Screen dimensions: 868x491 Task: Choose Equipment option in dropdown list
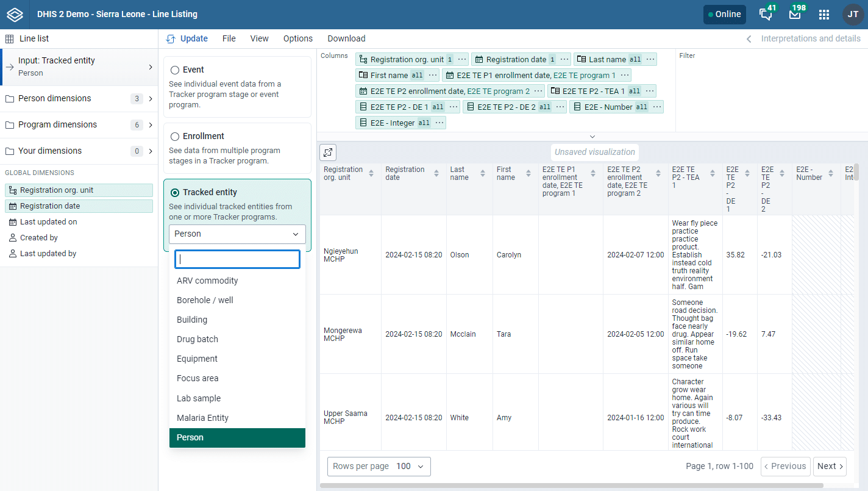[237, 359]
